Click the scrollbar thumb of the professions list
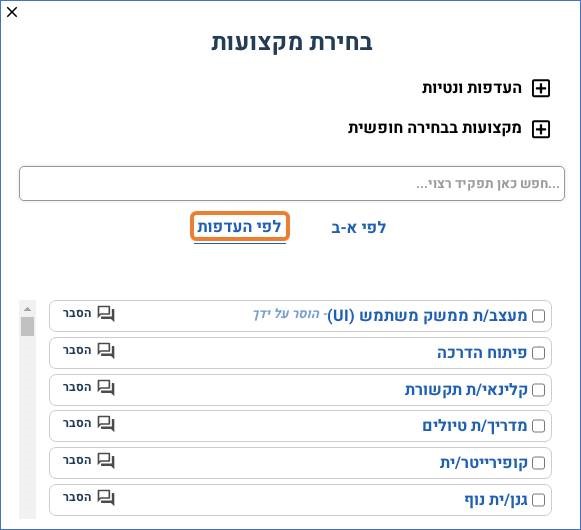 (27, 327)
